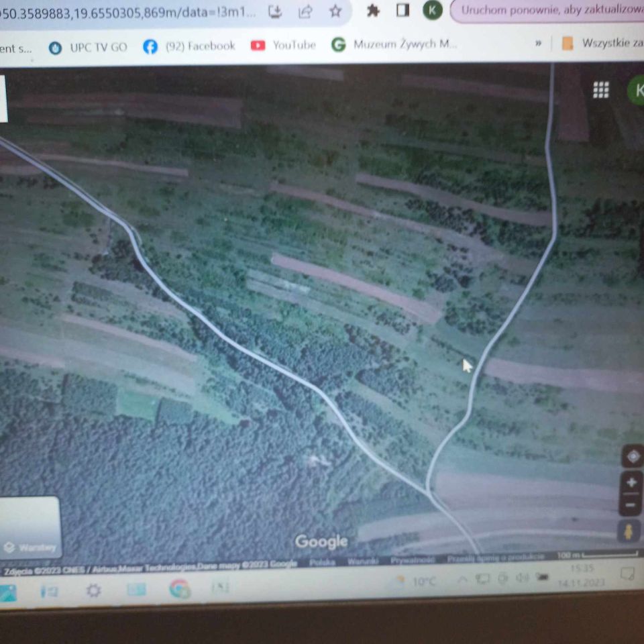The height and width of the screenshot is (644, 644).
Task: Bookmark this page using the star icon
Action: [335, 11]
